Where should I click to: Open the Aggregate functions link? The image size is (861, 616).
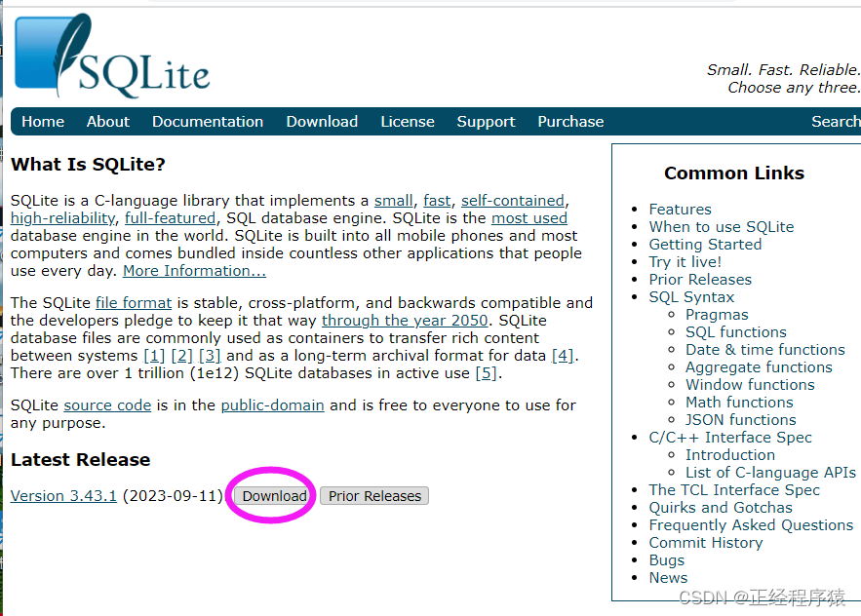(759, 367)
